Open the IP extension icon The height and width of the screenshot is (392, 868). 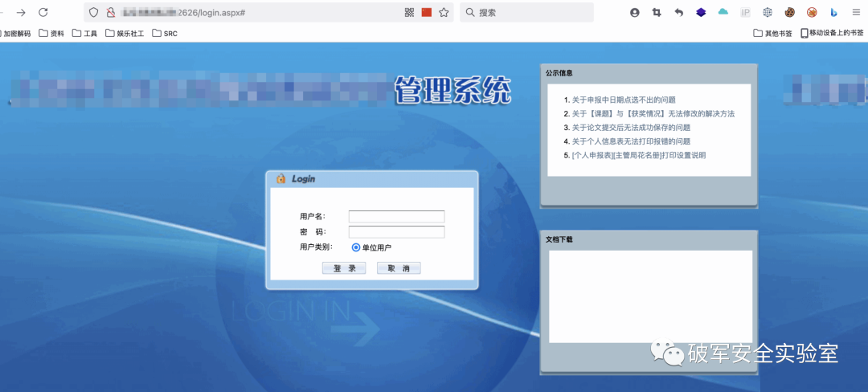(746, 13)
